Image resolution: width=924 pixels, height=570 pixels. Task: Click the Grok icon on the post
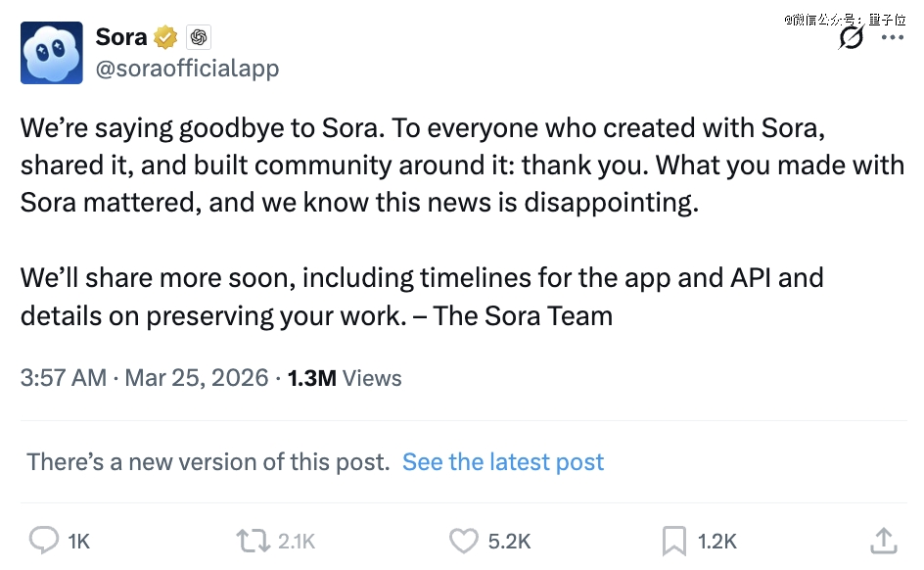click(852, 37)
